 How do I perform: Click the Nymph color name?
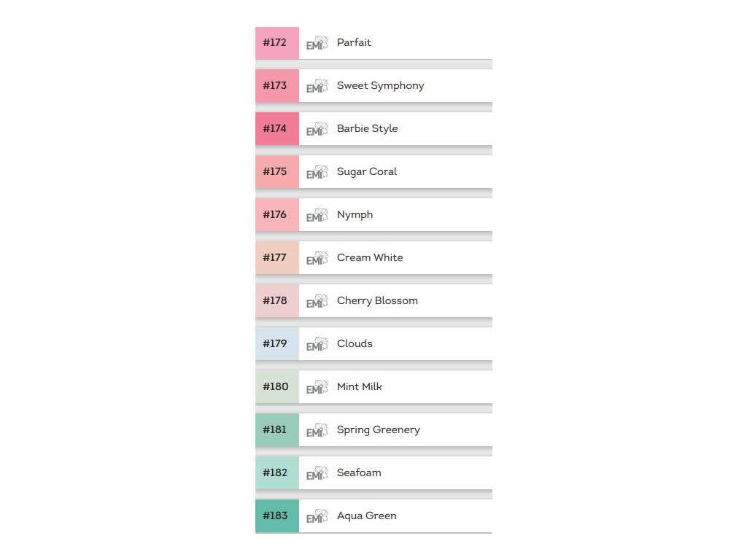[355, 215]
